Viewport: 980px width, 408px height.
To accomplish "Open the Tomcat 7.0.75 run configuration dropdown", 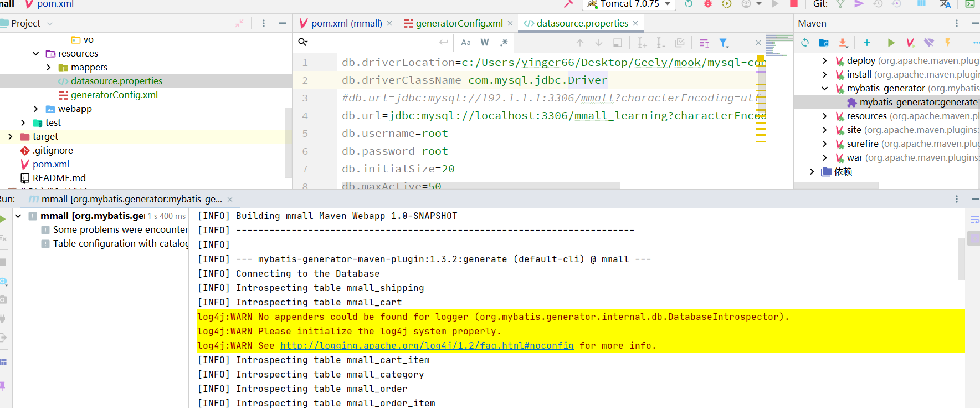I will coord(629,4).
